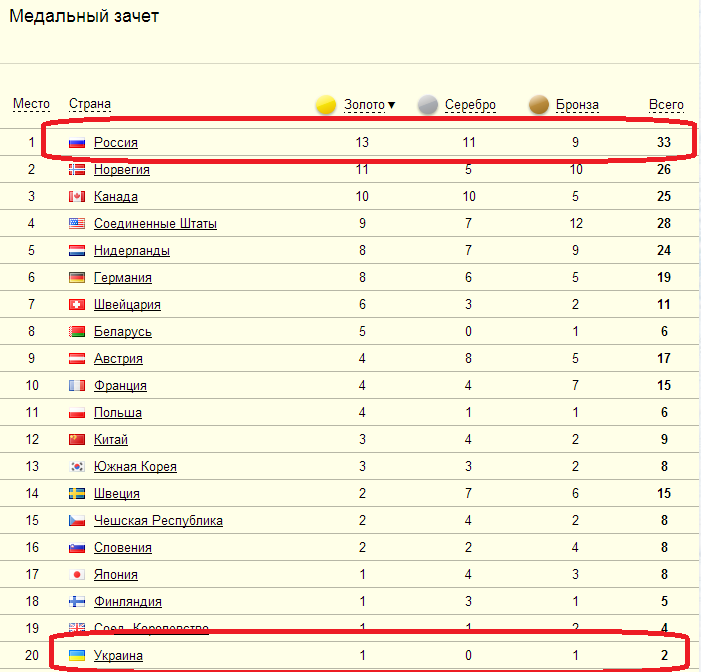Click the Switzerland flag icon

click(x=77, y=305)
